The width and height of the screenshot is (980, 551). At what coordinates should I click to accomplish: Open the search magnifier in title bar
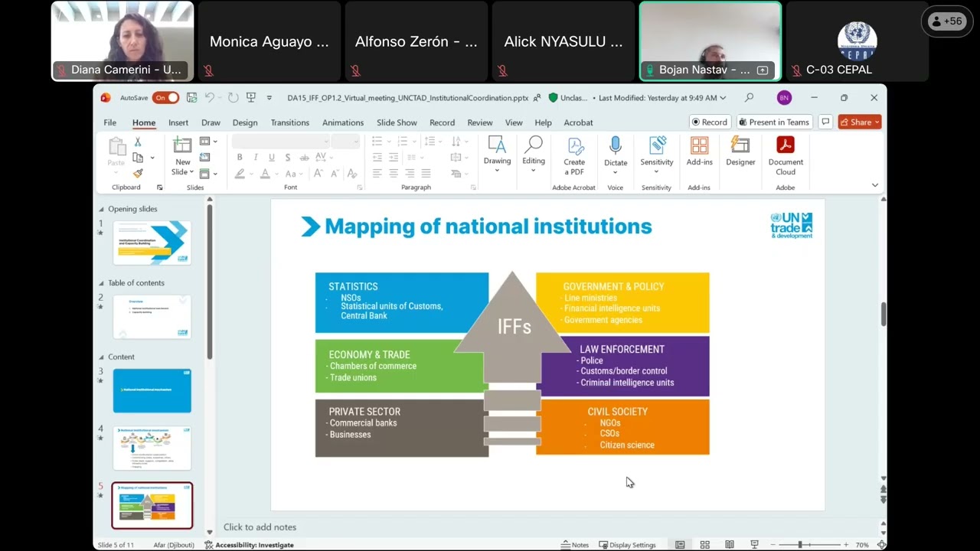749,98
